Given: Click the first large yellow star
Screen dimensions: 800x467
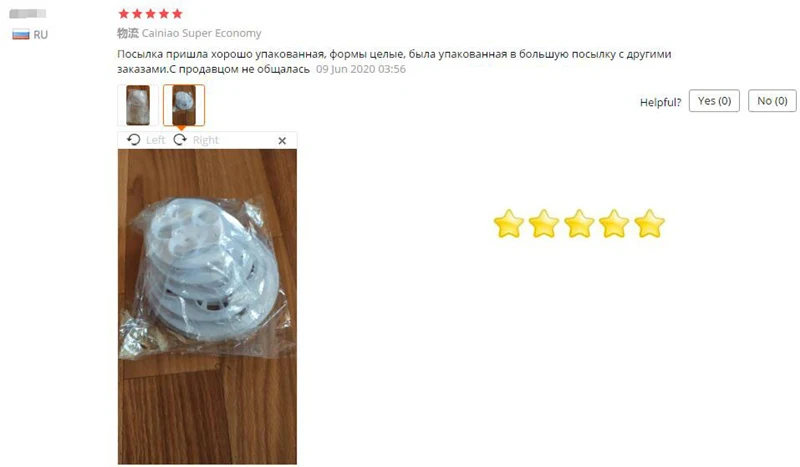Looking at the screenshot, I should 509,224.
